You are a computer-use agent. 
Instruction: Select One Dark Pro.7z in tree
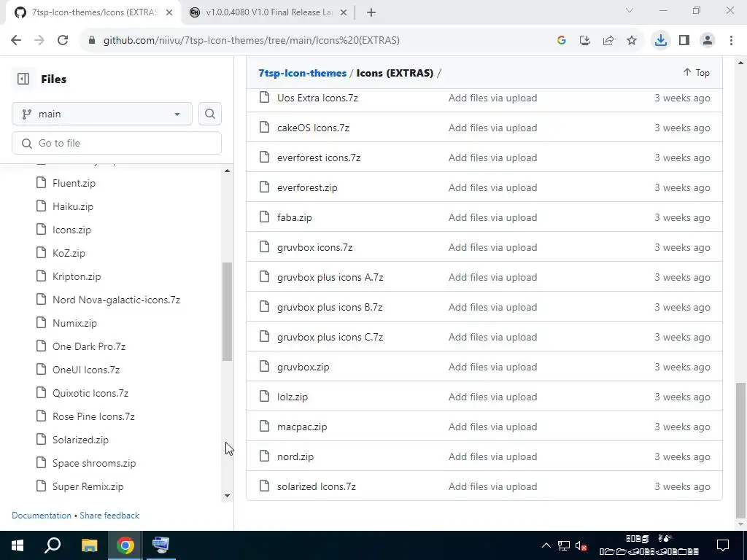point(88,346)
